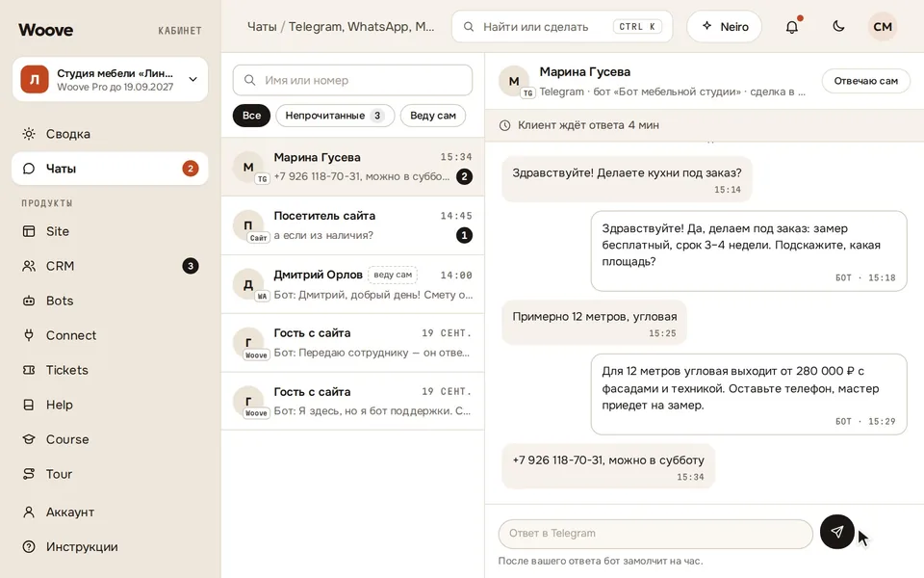Click the chat header Telegram bot subtitle
924x578 pixels.
tap(673, 92)
